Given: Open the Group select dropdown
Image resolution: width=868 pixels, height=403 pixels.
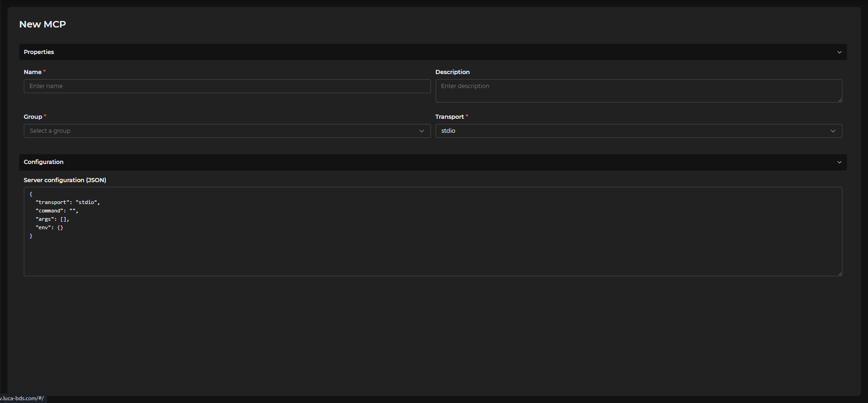Looking at the screenshot, I should click(x=227, y=131).
